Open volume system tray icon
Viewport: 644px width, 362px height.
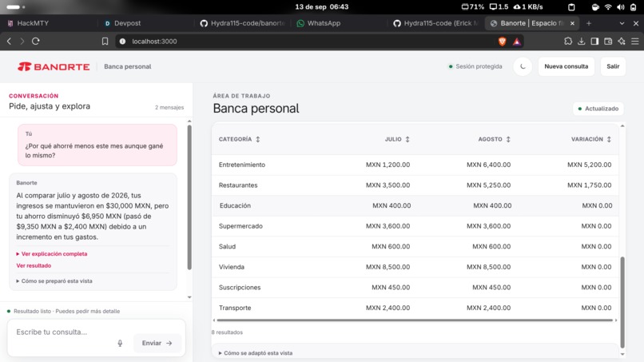[621, 7]
